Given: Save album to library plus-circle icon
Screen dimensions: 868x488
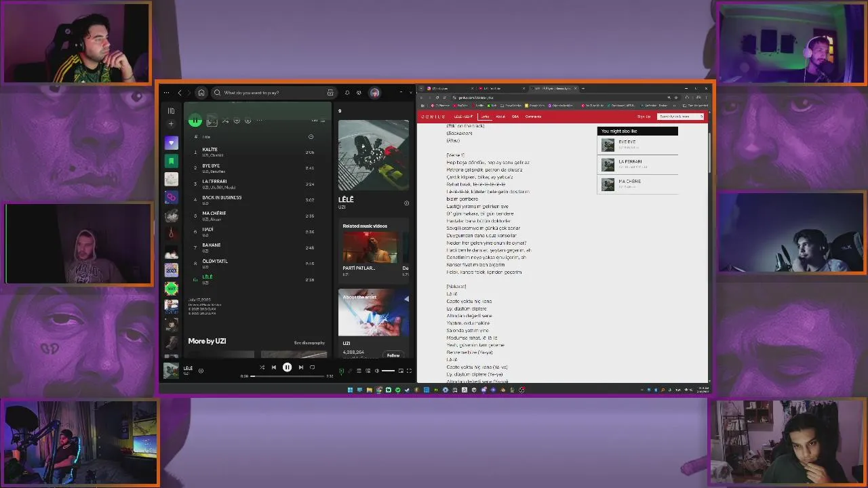Looking at the screenshot, I should point(237,121).
